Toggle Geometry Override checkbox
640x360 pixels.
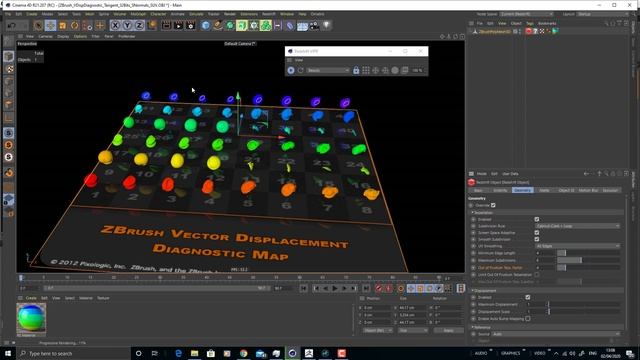pos(493,205)
